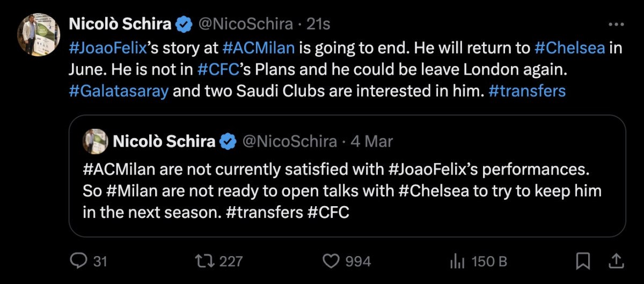This screenshot has height=284, width=644.
Task: Click the 21s timestamp
Action: (318, 24)
